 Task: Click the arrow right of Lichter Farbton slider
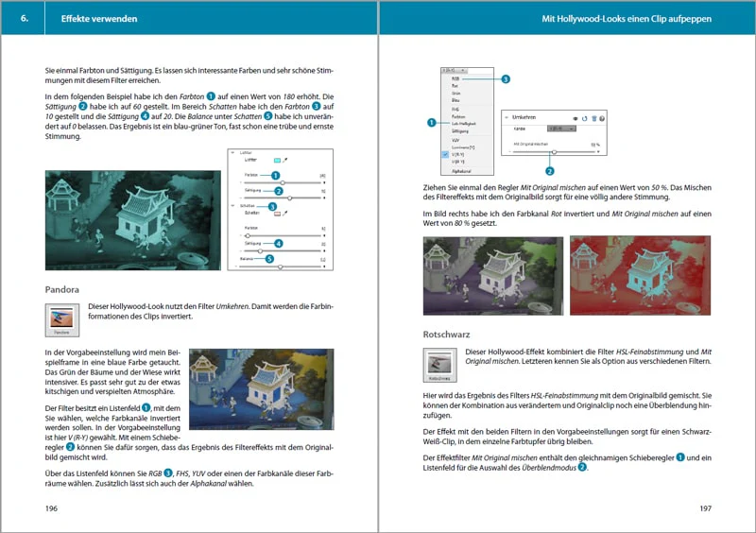[324, 182]
